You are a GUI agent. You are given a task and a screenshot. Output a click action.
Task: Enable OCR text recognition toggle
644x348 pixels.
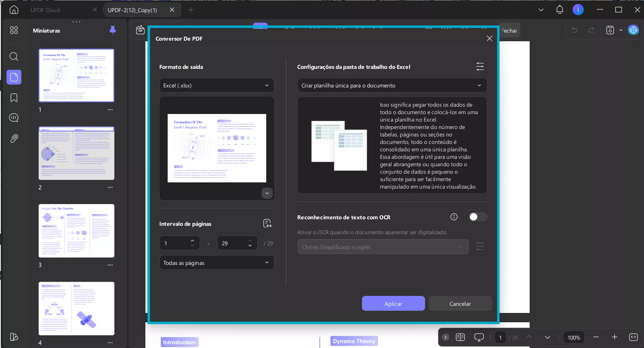[478, 217]
